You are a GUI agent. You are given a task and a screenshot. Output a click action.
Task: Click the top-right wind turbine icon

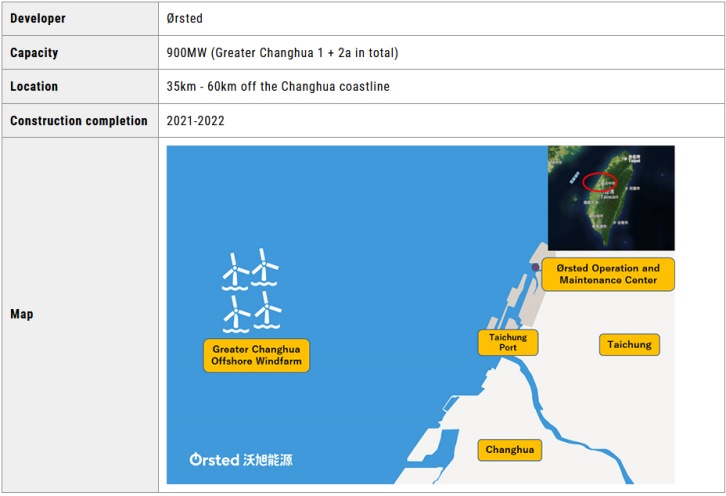tap(265, 268)
